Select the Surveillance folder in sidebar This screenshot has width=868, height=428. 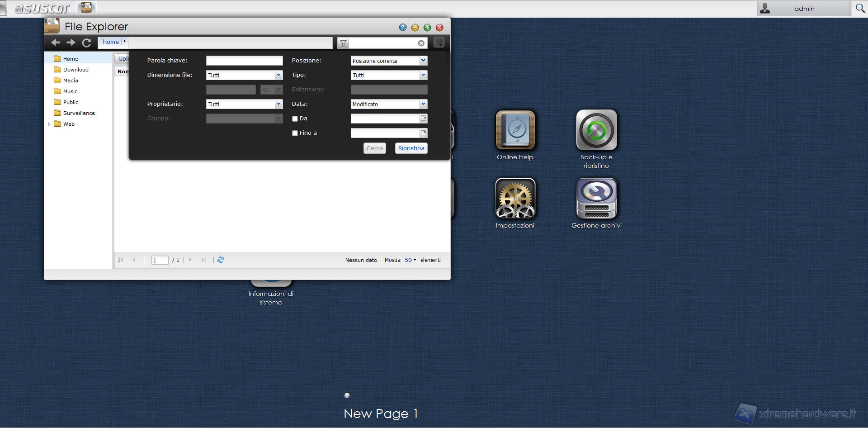(x=79, y=113)
